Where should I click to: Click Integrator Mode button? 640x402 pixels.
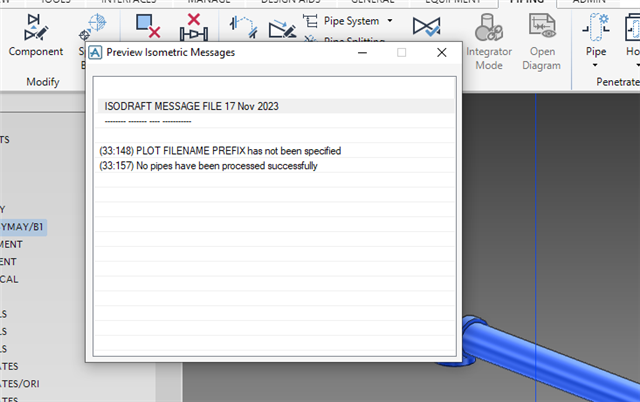[x=489, y=42]
